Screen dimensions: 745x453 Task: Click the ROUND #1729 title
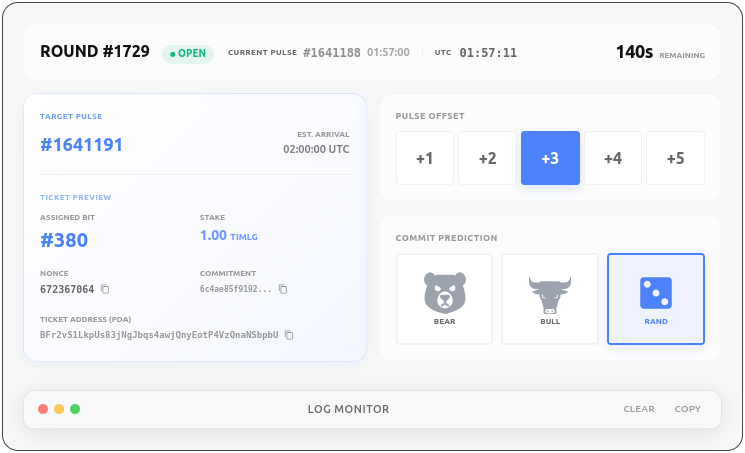[95, 51]
